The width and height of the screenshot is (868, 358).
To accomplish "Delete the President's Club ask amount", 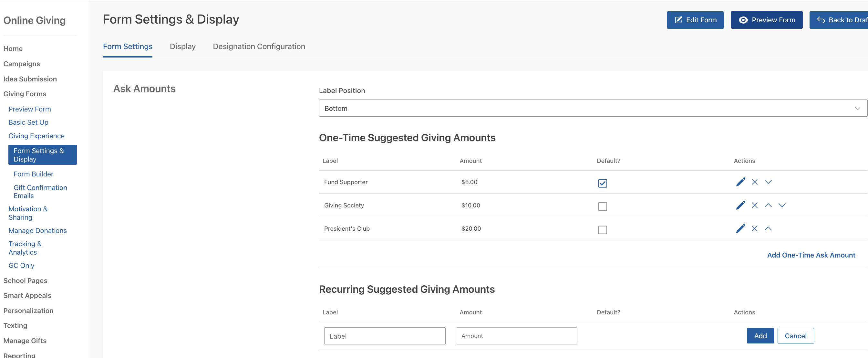I will 754,228.
